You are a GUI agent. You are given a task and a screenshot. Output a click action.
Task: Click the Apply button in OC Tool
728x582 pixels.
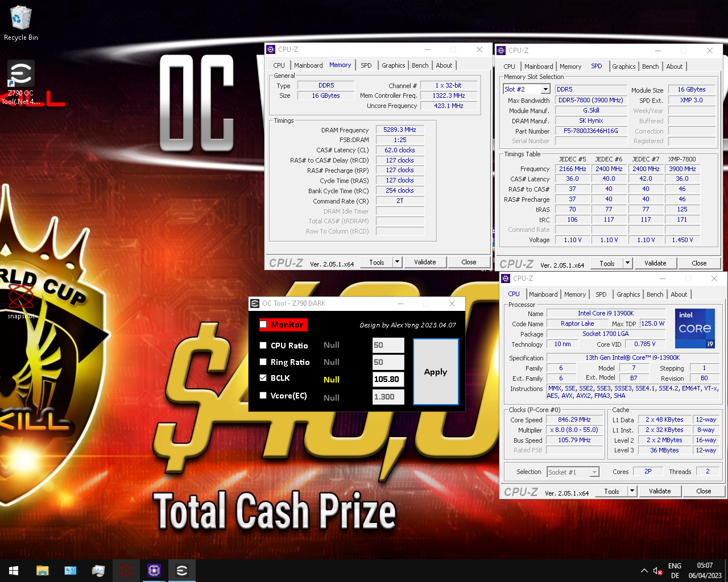point(436,372)
